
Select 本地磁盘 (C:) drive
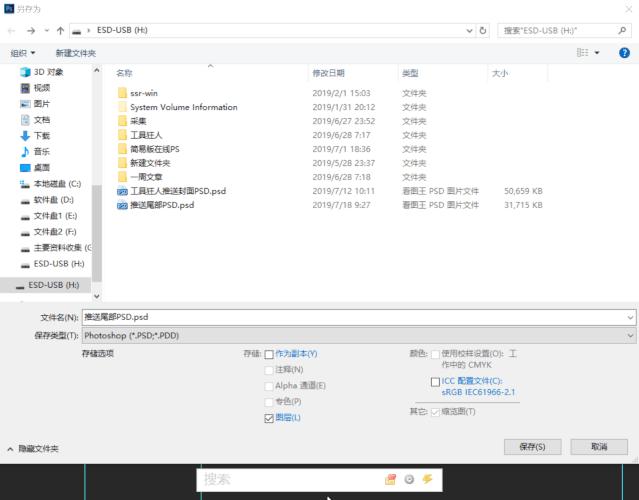[x=51, y=184]
